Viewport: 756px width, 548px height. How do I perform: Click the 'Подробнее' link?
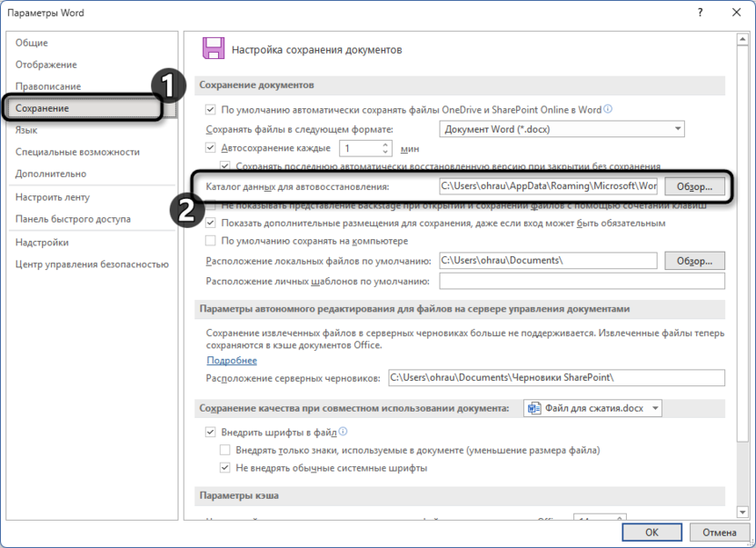[x=230, y=361]
